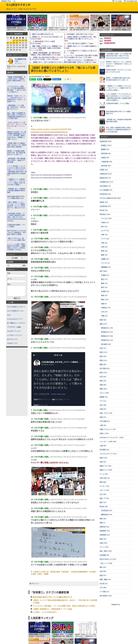Screen dimensions: 138x644
Task: Open the WEB会議中、自宅で部下と何してるの？ headline
Action: 80,34
